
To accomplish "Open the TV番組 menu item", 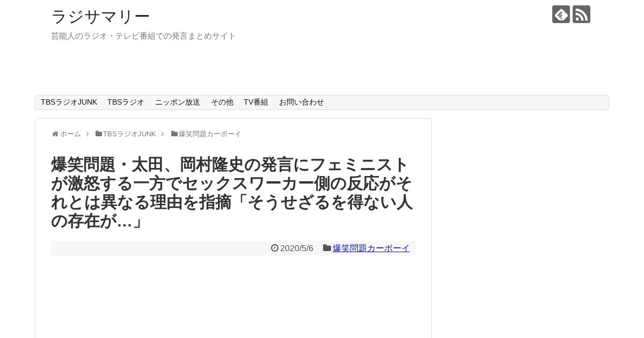I will point(256,102).
